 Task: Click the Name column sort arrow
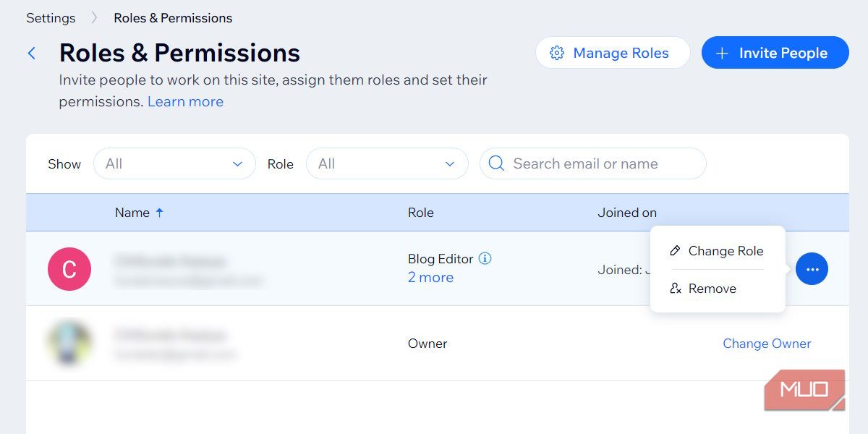tap(160, 213)
